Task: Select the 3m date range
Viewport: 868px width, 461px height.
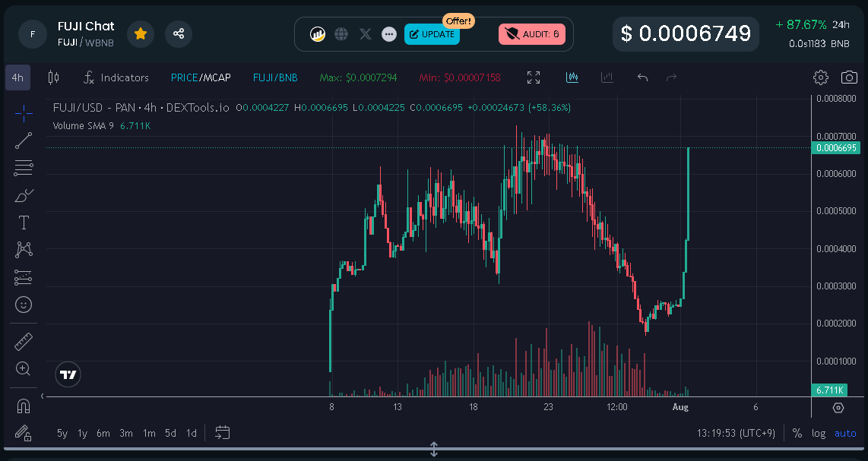Action: 126,433
